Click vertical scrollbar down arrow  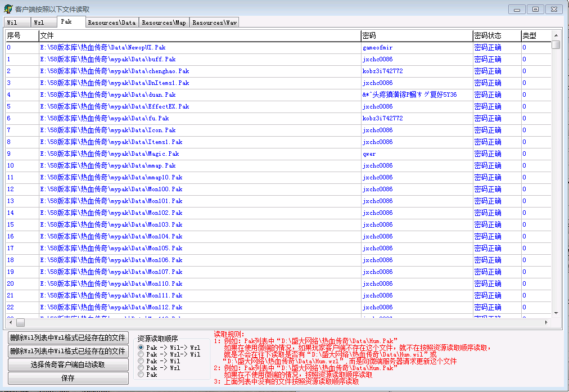click(556, 313)
